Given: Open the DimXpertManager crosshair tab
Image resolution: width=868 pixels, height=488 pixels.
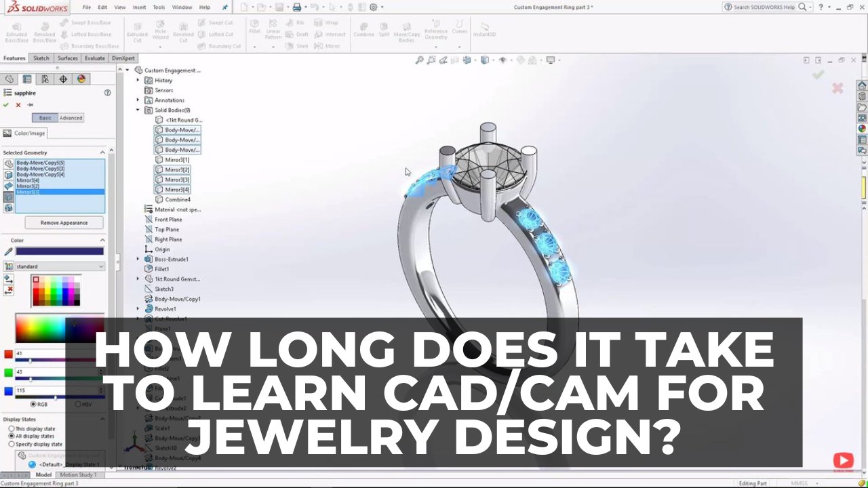Looking at the screenshot, I should [63, 79].
